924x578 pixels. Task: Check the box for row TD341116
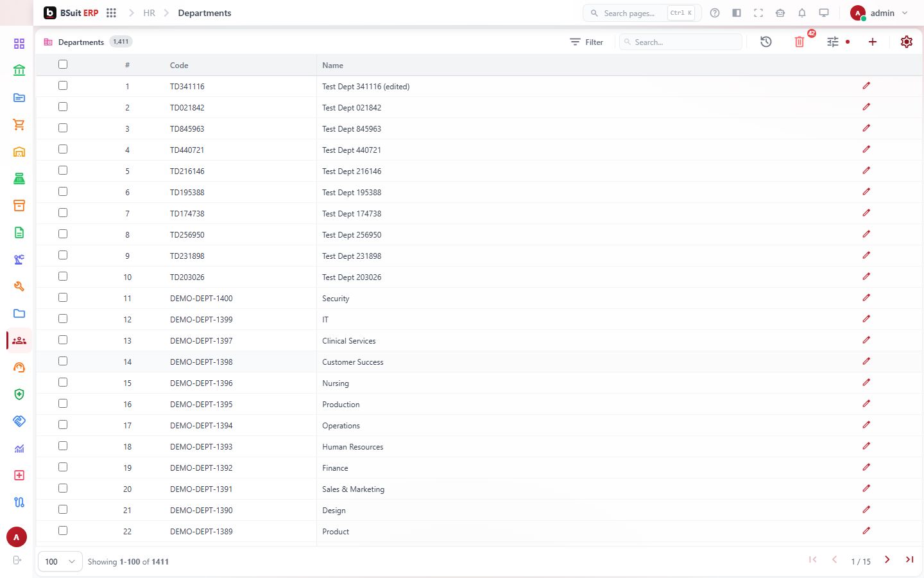pos(63,85)
